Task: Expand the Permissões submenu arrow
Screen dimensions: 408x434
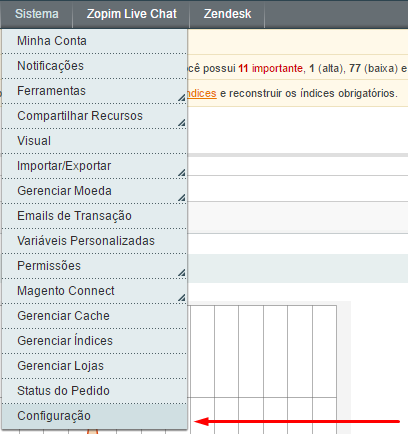Action: 181,273
